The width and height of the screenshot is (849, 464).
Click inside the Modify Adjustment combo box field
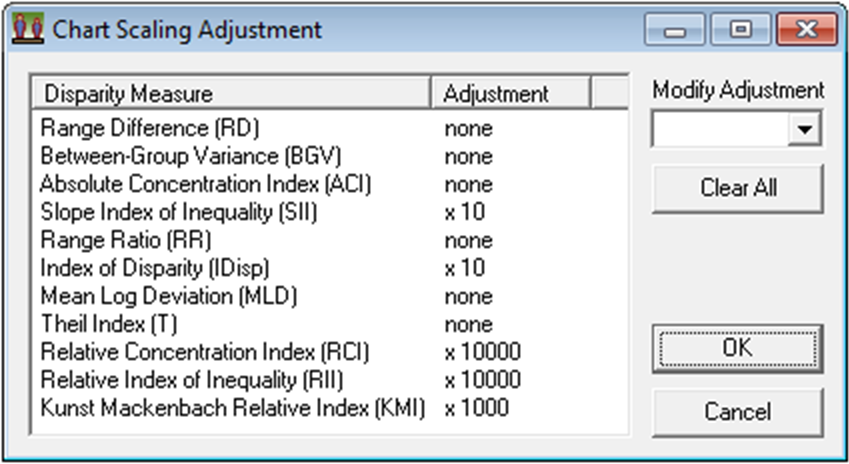[x=720, y=129]
